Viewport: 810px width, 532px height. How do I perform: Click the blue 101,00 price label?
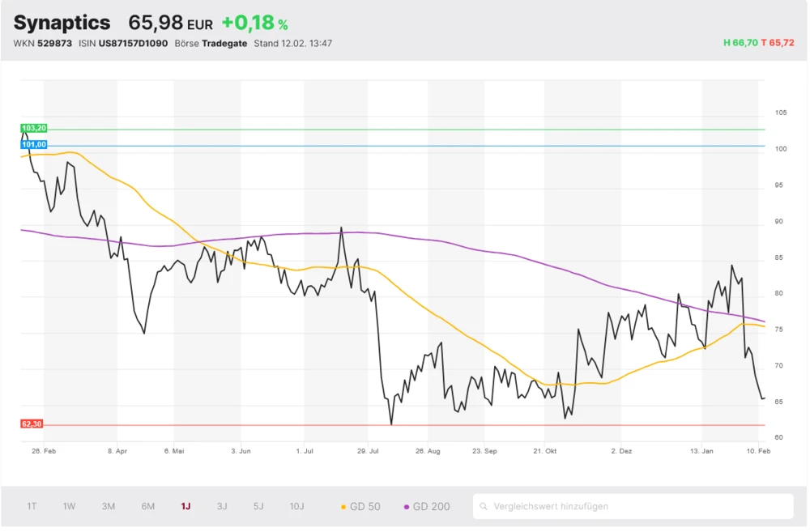(x=34, y=145)
